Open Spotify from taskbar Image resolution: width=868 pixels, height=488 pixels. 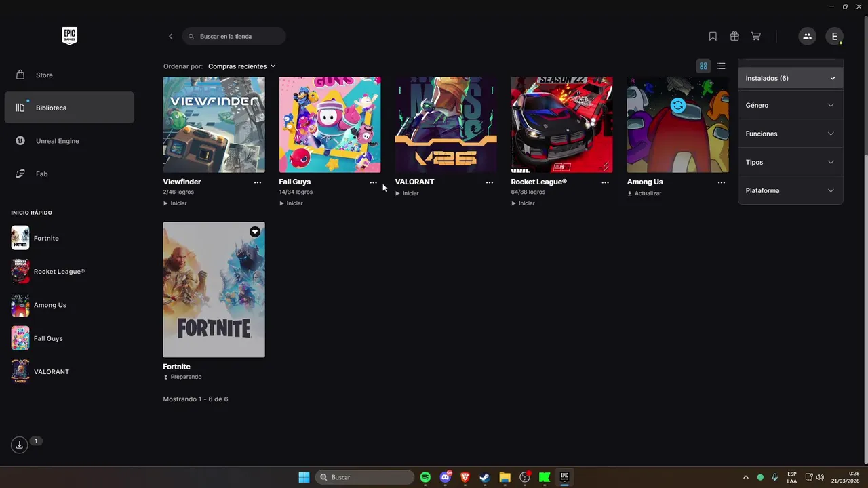(x=425, y=477)
